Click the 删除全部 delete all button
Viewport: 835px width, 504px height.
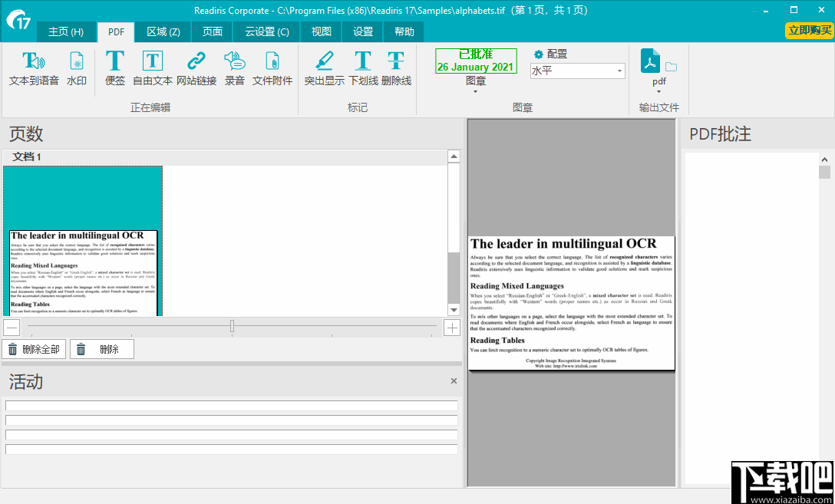(x=34, y=350)
